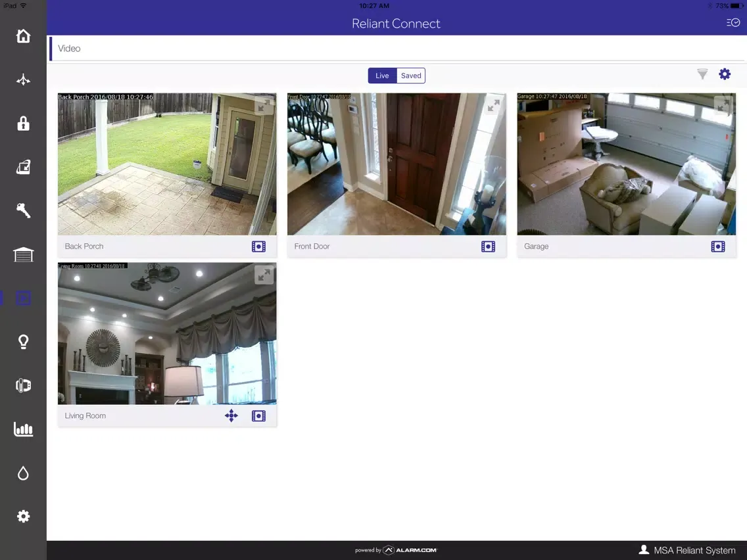The width and height of the screenshot is (747, 560).
Task: Open the key user codes icon in sidebar
Action: [x=23, y=210]
